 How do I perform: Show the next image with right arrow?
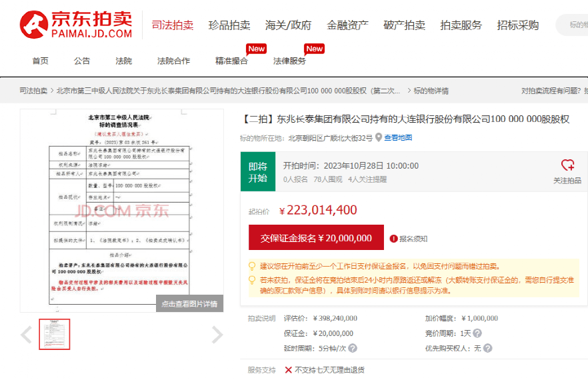[x=217, y=335]
